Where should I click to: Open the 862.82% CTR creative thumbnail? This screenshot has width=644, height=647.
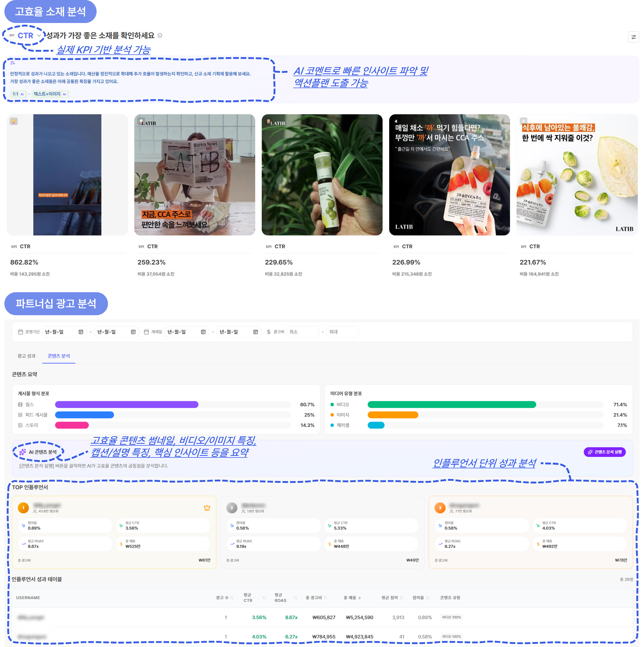(67, 175)
